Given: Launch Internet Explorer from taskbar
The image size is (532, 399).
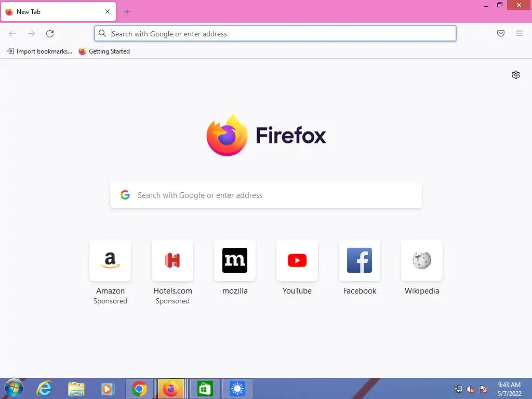Looking at the screenshot, I should click(x=45, y=389).
